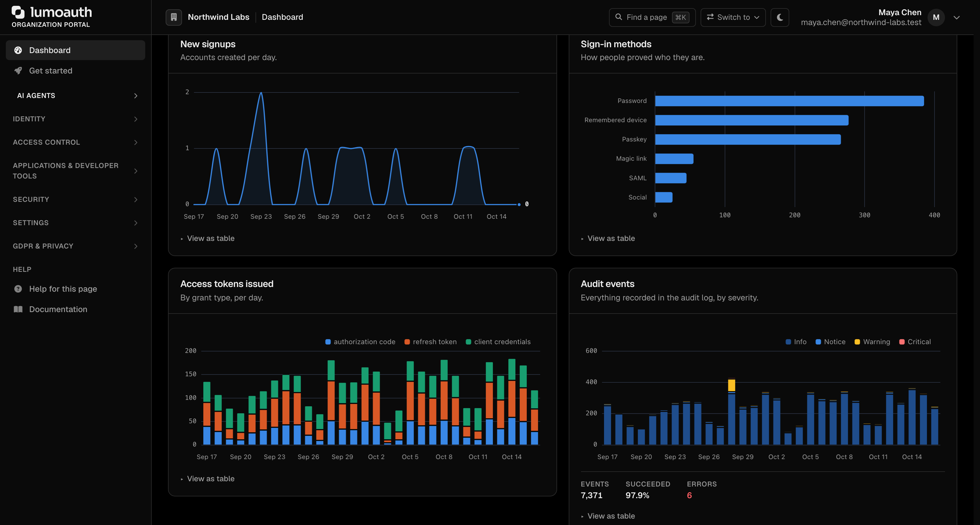Expand the Settings sidebar section

75,223
